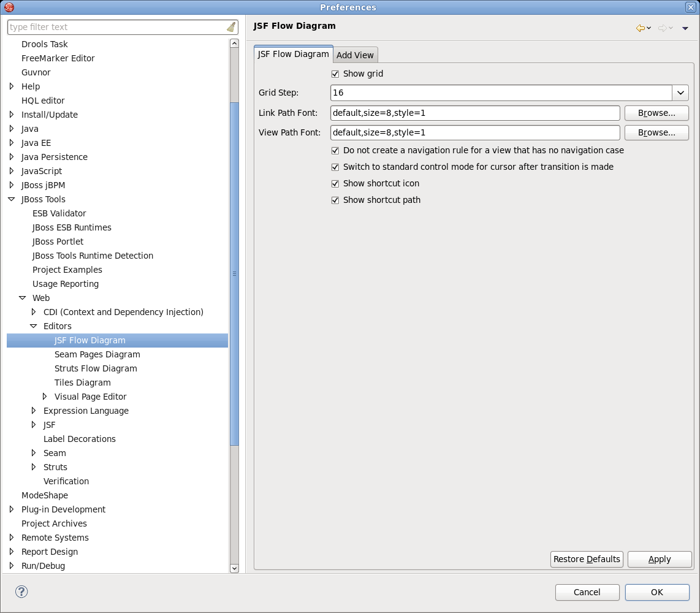Click the forward navigation arrow icon

click(662, 28)
